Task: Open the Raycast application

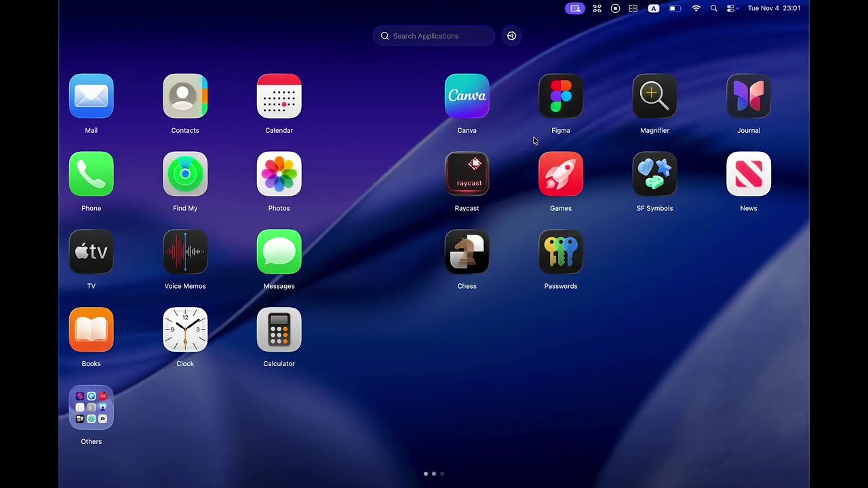Action: [x=467, y=174]
